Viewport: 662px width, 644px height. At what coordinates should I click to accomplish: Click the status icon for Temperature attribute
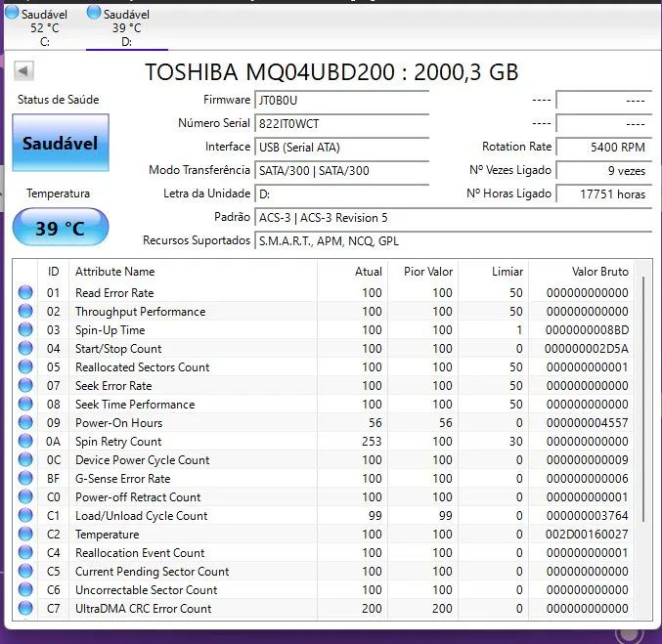point(25,534)
